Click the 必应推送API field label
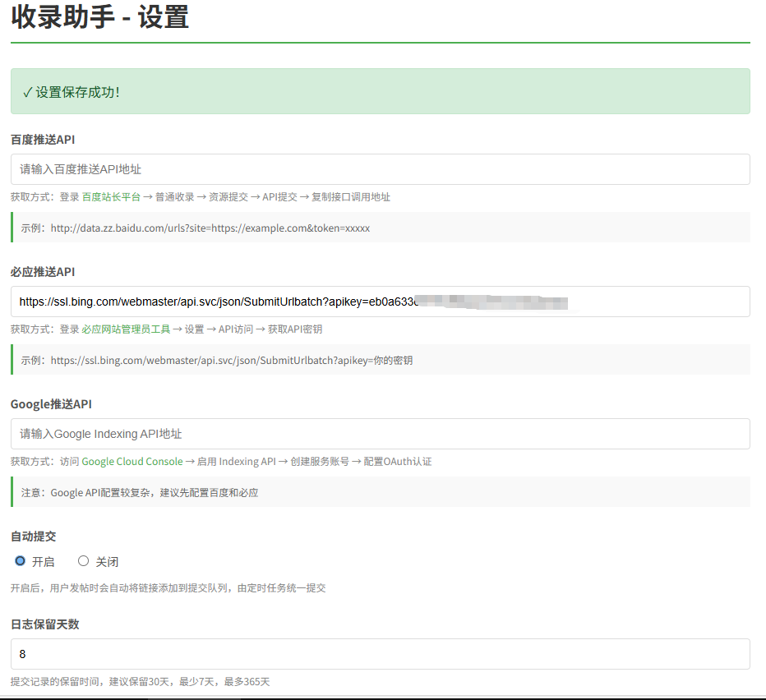Viewport: 766px width, 700px height. pyautogui.click(x=43, y=272)
